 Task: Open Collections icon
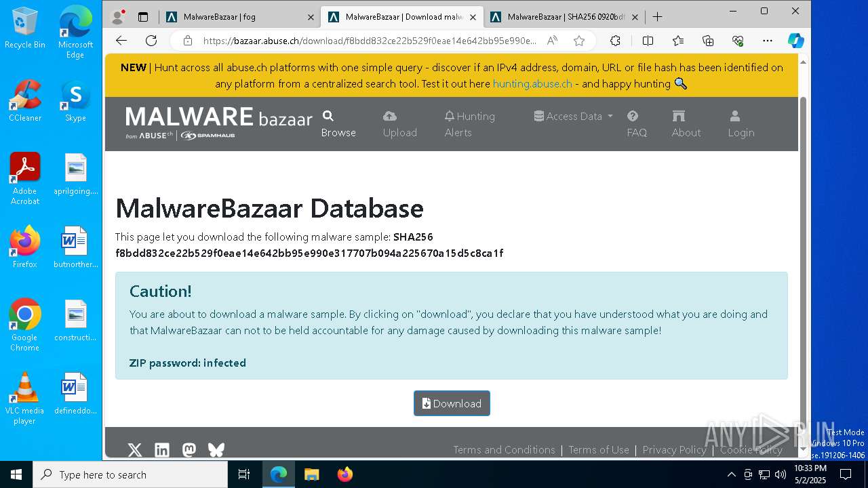708,41
